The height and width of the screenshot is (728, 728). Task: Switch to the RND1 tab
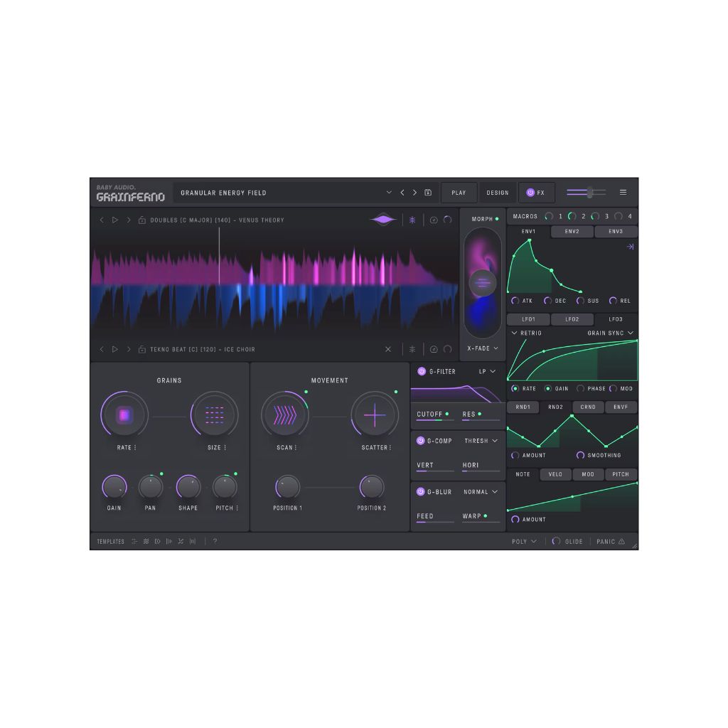pyautogui.click(x=523, y=407)
